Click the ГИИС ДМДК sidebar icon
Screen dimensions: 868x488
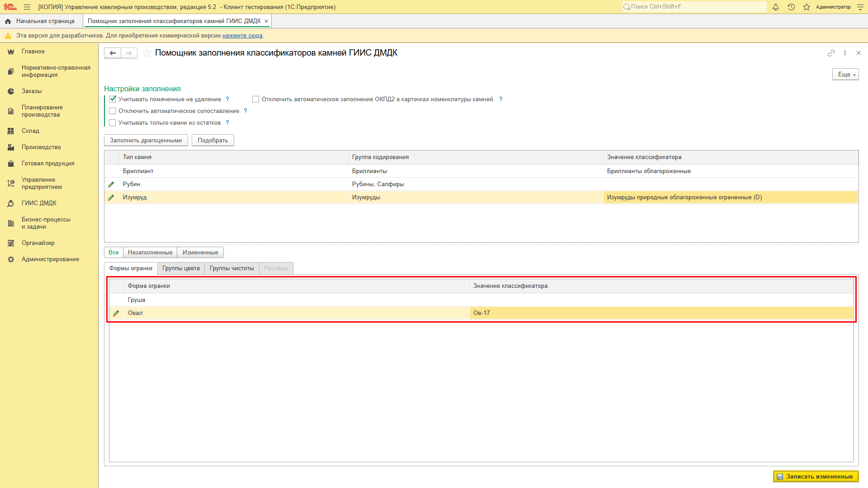(11, 203)
